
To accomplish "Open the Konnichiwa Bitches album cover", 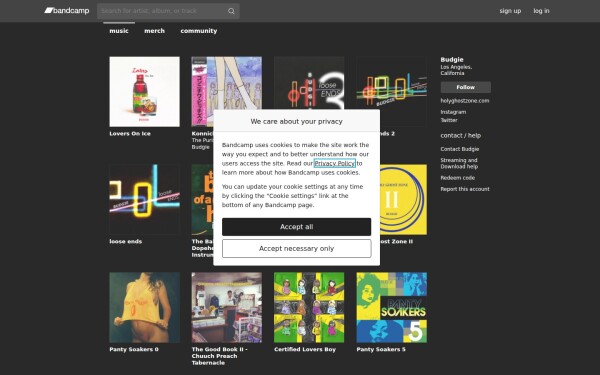I will click(227, 83).
